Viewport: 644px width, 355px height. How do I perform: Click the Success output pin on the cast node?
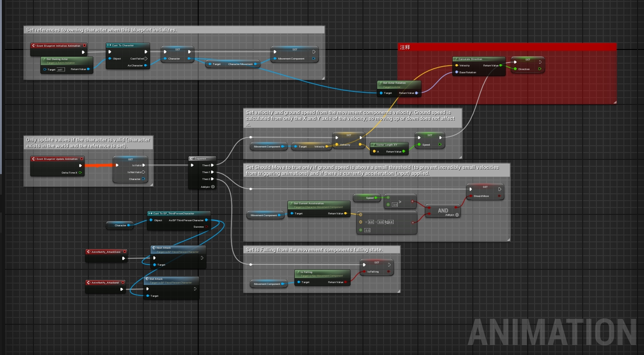206,226
